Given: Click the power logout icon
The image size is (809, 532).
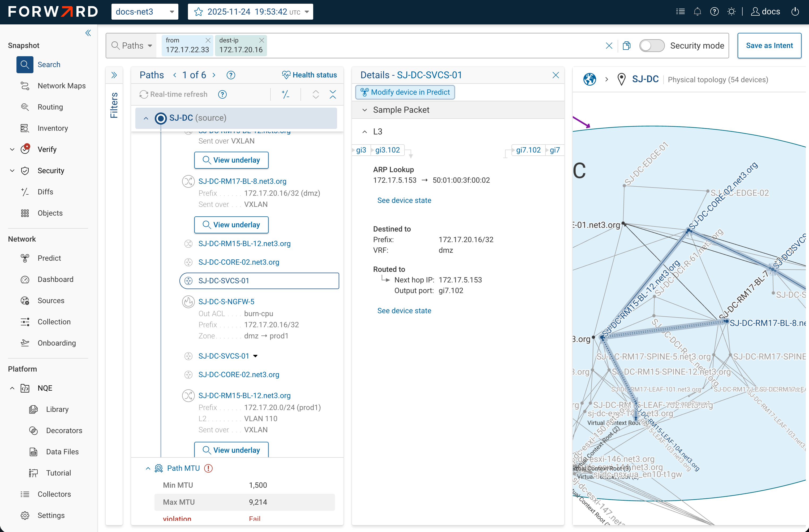Looking at the screenshot, I should (795, 12).
